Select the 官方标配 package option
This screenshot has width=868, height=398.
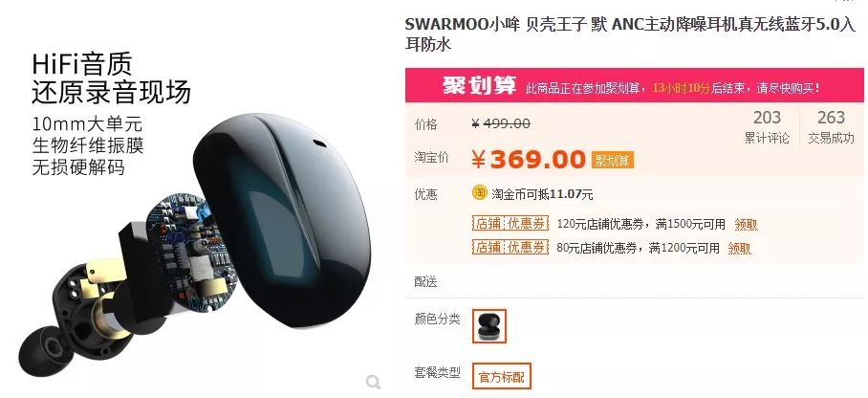pyautogui.click(x=502, y=378)
